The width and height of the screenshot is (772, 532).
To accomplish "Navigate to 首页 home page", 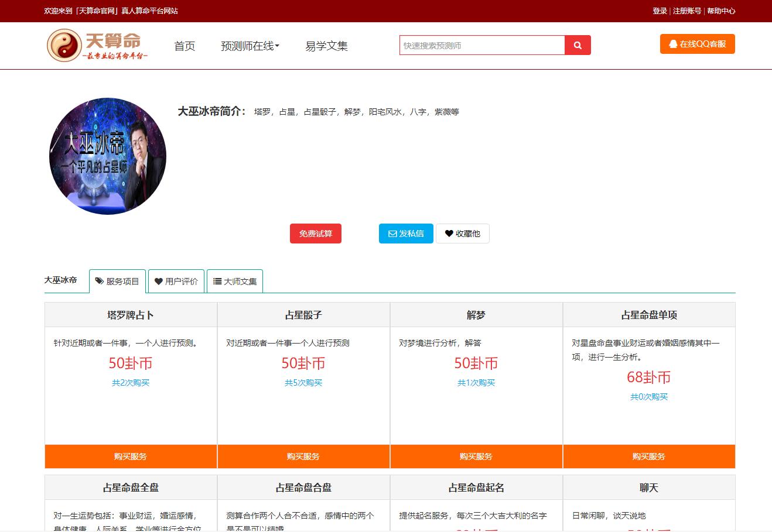I will [185, 46].
